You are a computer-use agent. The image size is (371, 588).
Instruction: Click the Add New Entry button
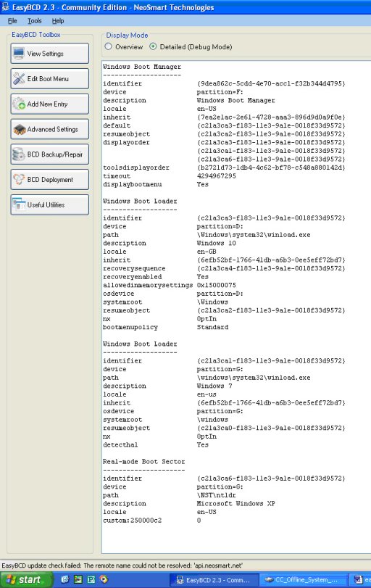(50, 104)
